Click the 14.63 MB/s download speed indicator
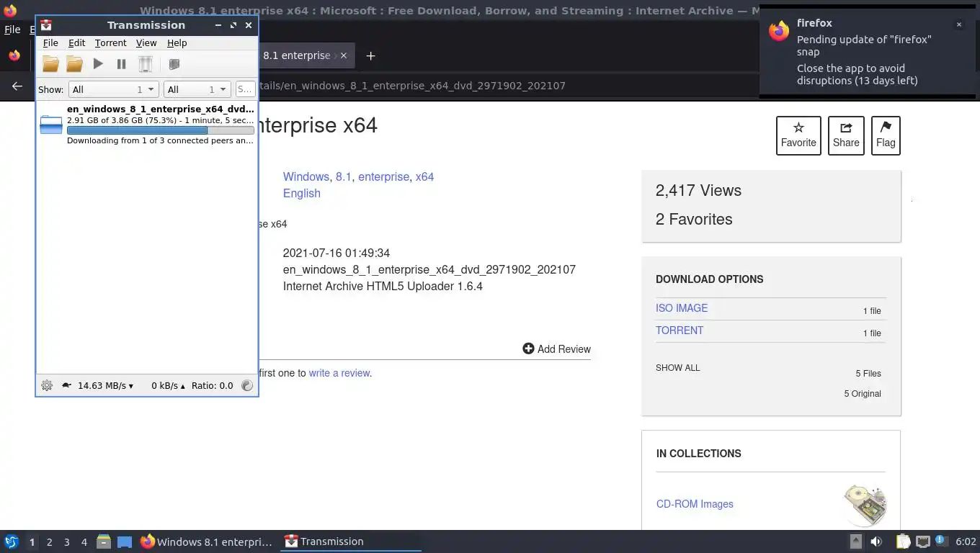The image size is (980, 553). click(x=105, y=385)
